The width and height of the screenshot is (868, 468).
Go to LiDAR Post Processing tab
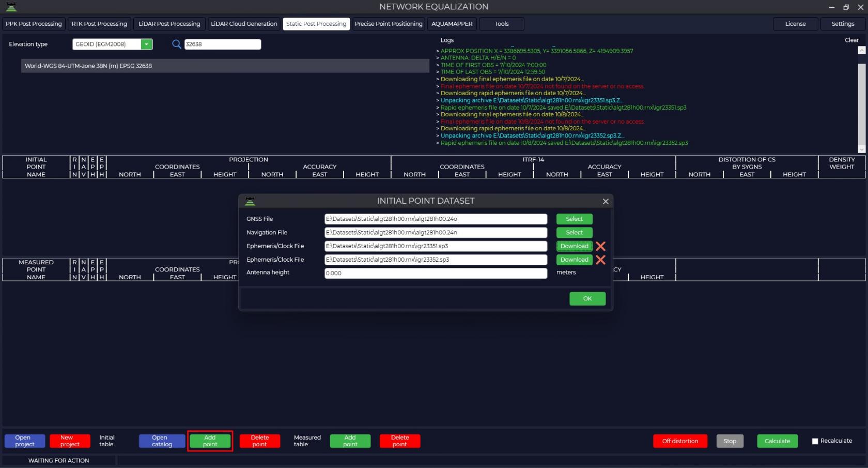coord(169,24)
